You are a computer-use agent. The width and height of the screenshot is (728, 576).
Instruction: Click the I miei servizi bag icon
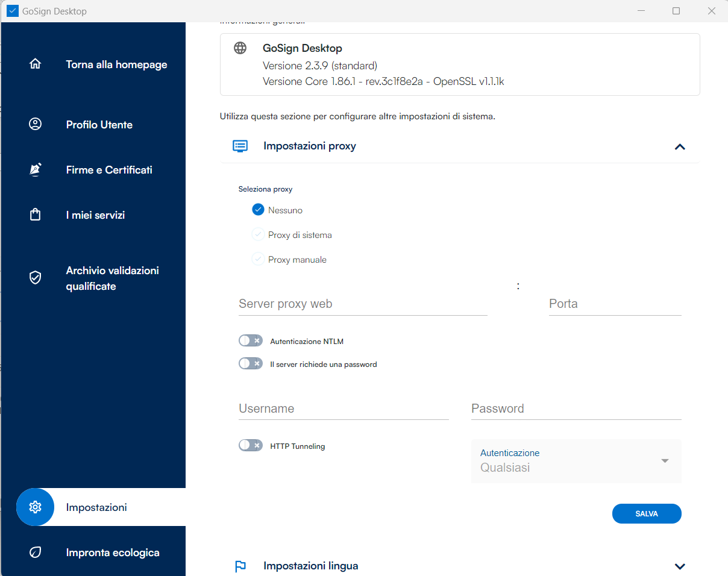pos(35,214)
